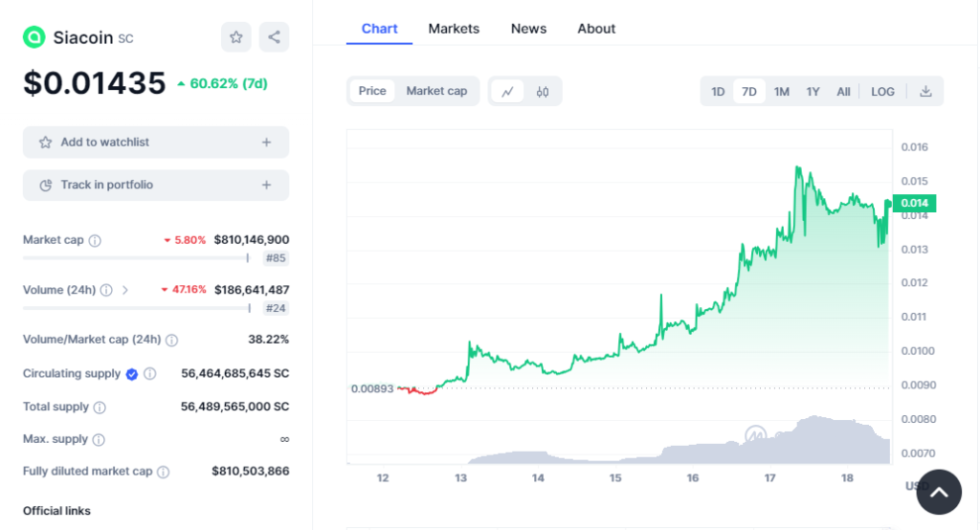Click the $810,503,866 fully diluted value

(251, 472)
